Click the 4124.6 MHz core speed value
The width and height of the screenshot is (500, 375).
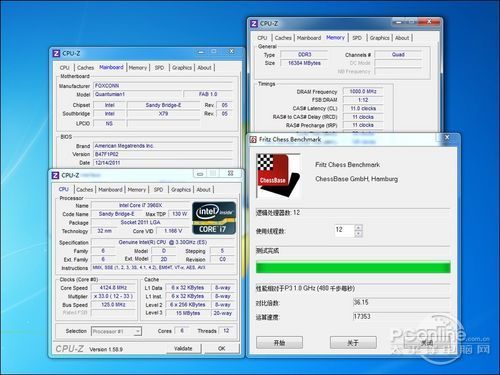click(x=113, y=287)
